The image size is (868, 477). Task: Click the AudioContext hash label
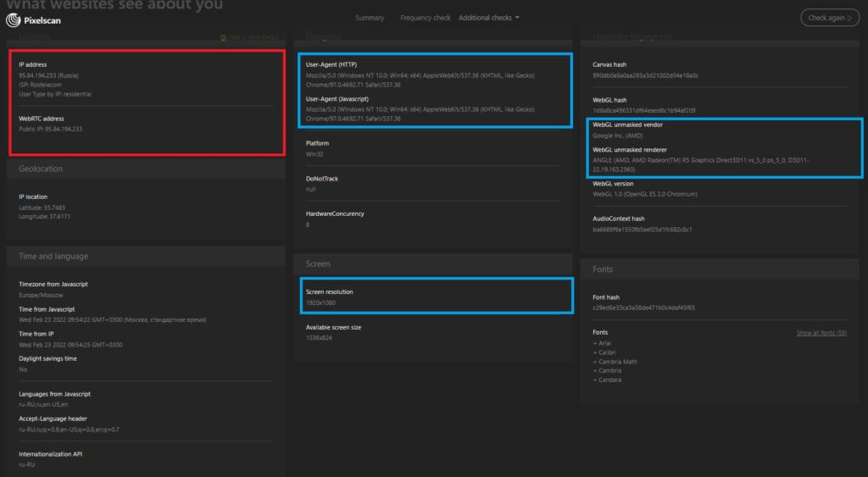[x=618, y=219]
